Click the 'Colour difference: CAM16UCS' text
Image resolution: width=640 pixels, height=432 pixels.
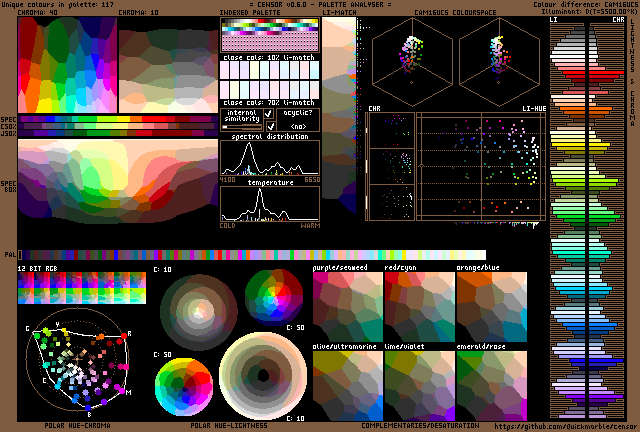pos(586,5)
